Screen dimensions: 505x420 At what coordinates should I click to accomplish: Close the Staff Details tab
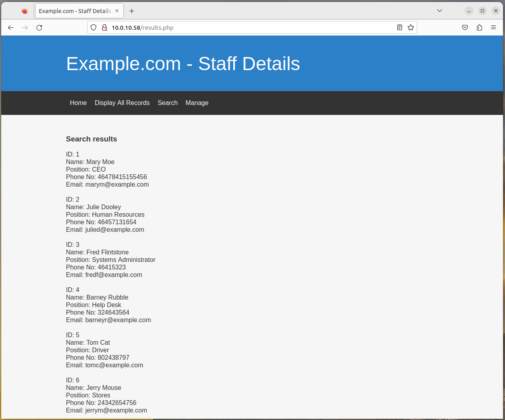point(117,11)
